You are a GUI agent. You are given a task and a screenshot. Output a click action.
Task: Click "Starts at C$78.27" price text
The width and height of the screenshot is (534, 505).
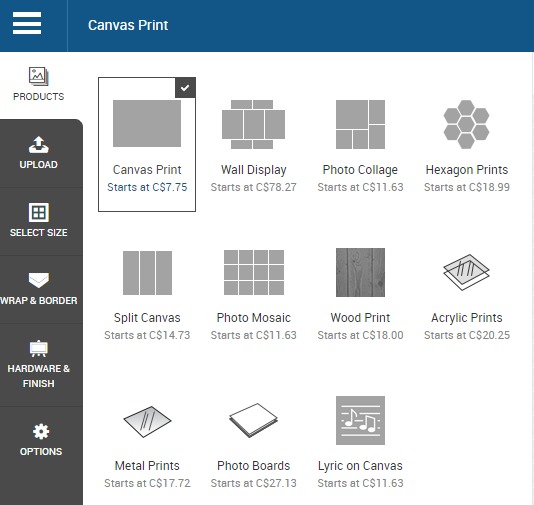(x=254, y=187)
